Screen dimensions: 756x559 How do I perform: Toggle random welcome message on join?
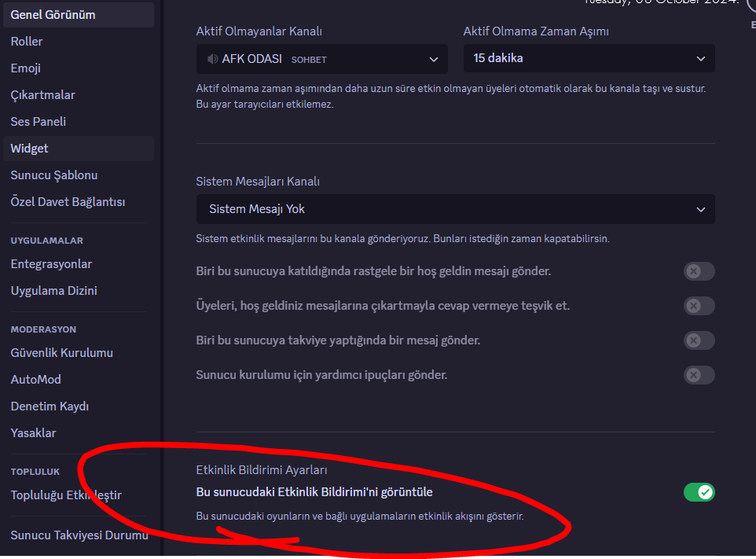pos(699,271)
